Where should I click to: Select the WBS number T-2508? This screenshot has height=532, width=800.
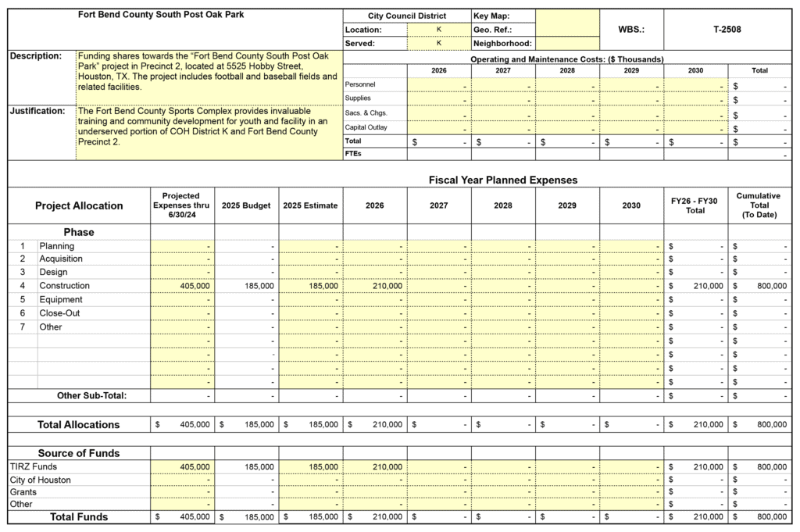(727, 30)
